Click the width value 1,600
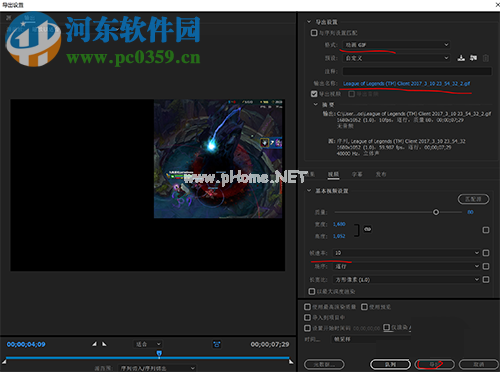Viewport: 500px width, 372px height. (339, 224)
